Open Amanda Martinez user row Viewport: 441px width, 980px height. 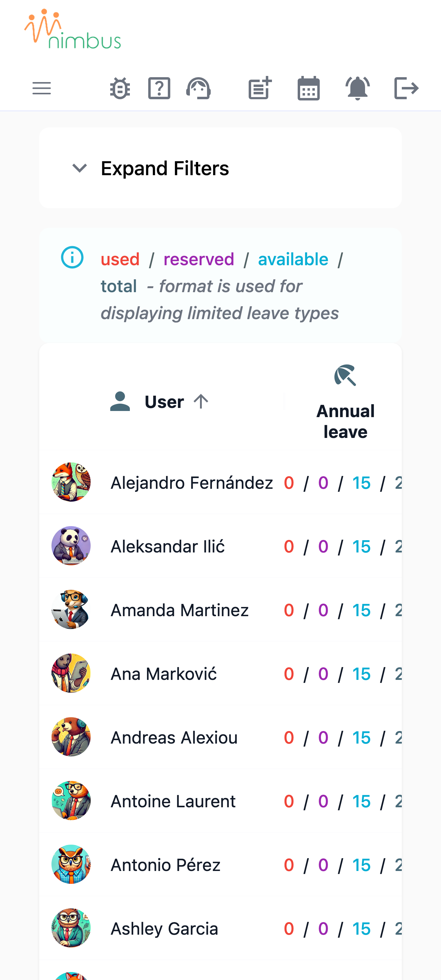(x=220, y=610)
